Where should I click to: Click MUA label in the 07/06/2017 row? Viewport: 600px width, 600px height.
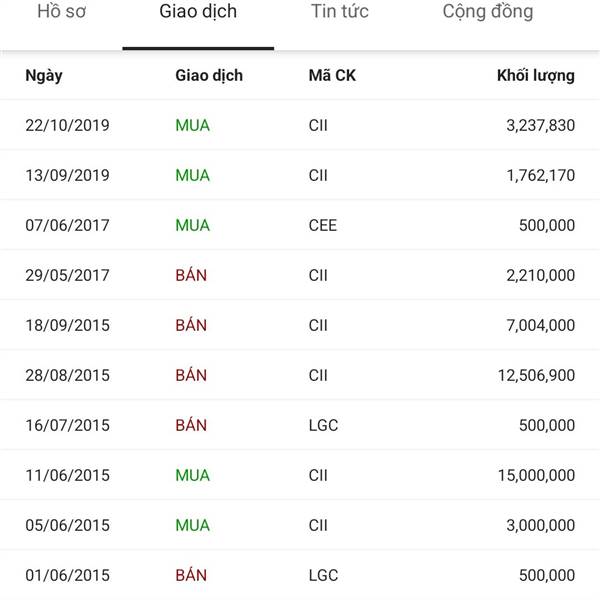point(192,225)
